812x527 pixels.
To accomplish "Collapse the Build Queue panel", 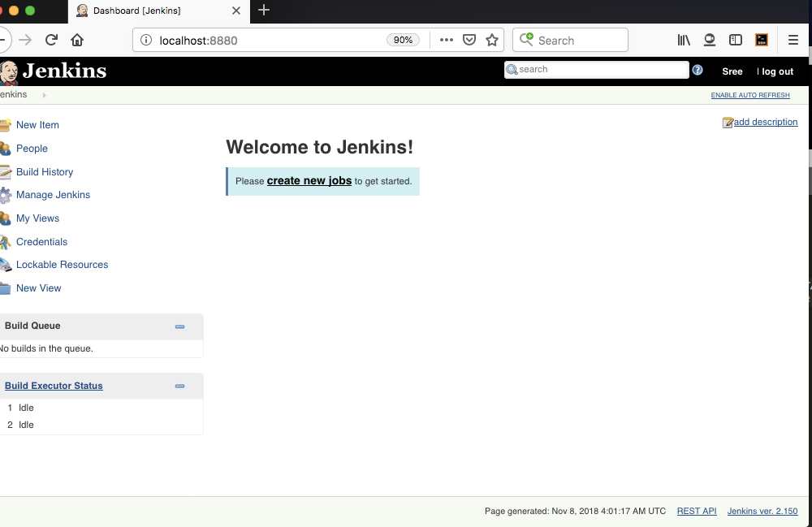I will click(x=179, y=326).
